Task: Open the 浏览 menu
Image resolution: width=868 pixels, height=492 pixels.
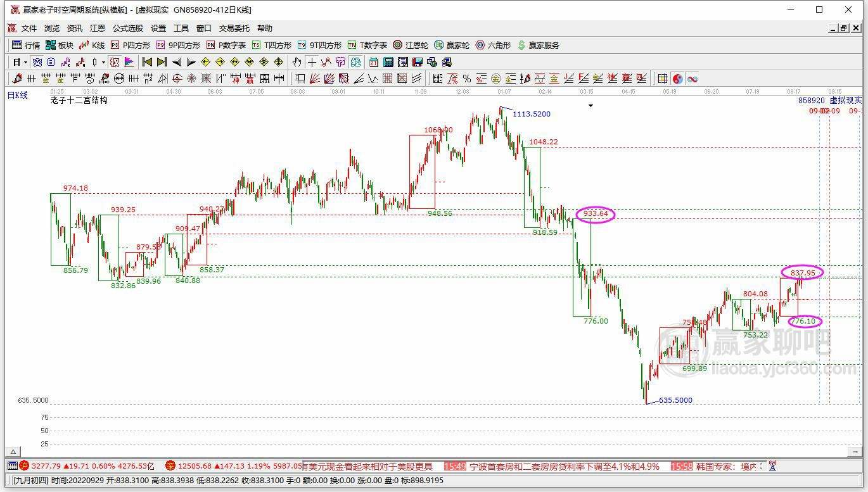Action: [x=52, y=28]
